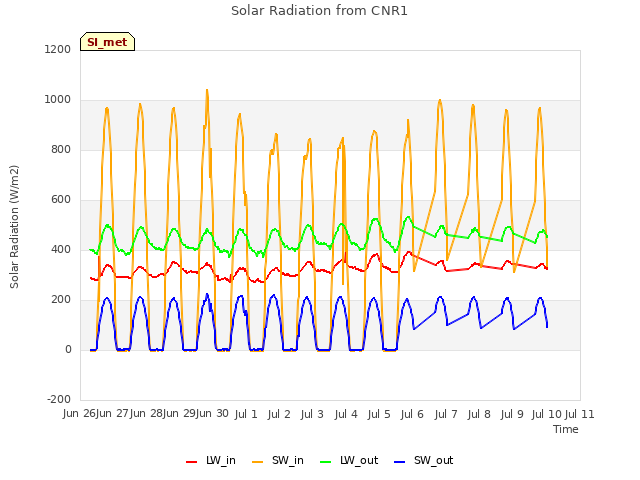Click the Jul 1 x-axis date label
This screenshot has width=640, height=480.
(x=246, y=414)
